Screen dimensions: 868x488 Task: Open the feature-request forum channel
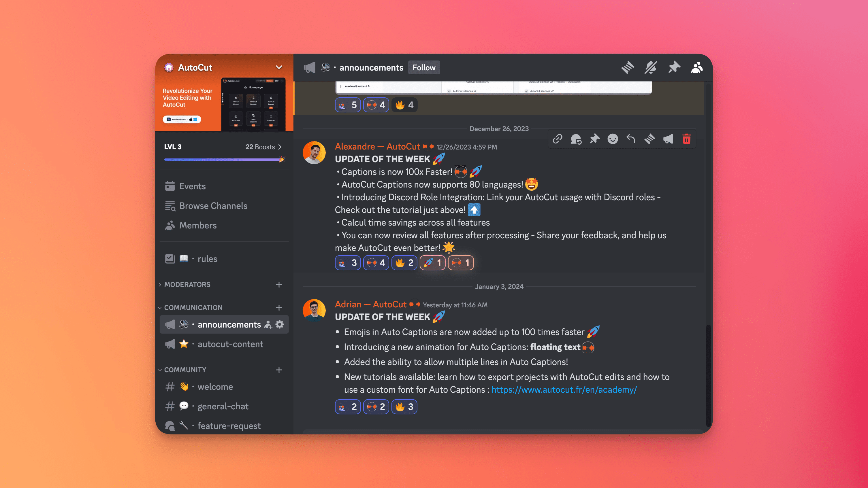coord(224,426)
